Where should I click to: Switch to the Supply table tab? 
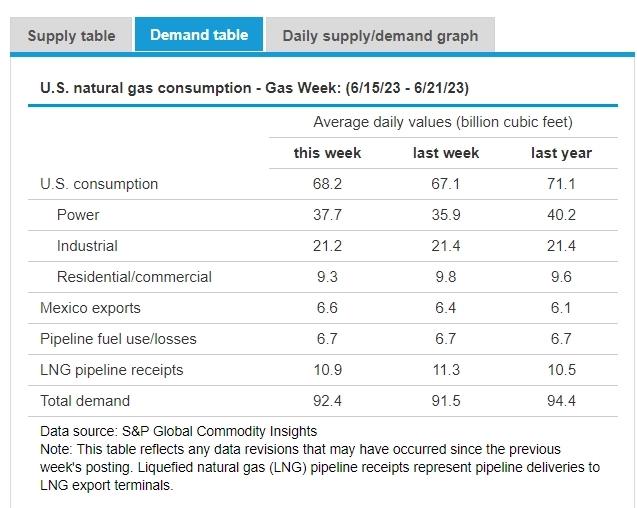[x=71, y=36]
